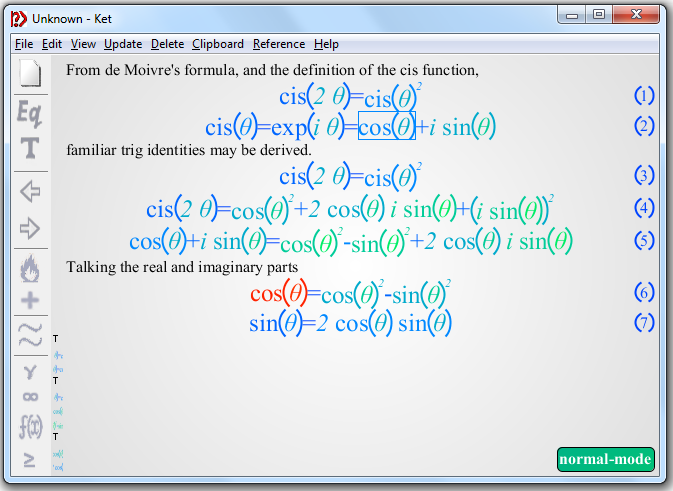The height and width of the screenshot is (491, 673).
Task: Open the Edit menu
Action: pyautogui.click(x=52, y=44)
